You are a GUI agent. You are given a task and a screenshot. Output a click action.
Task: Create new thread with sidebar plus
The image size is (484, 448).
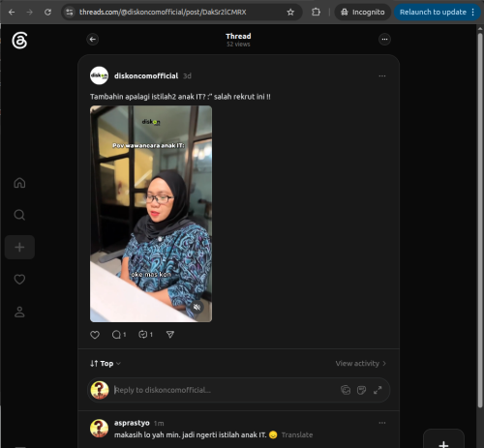19,247
